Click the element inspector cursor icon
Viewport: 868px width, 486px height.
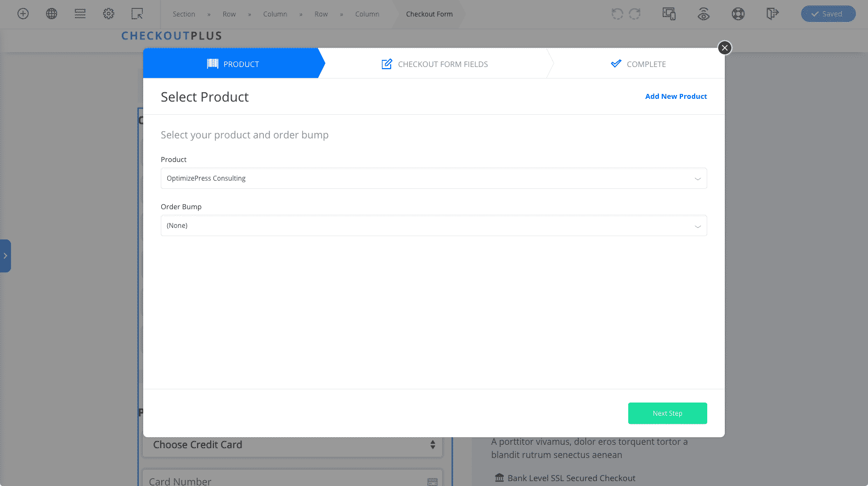[137, 14]
